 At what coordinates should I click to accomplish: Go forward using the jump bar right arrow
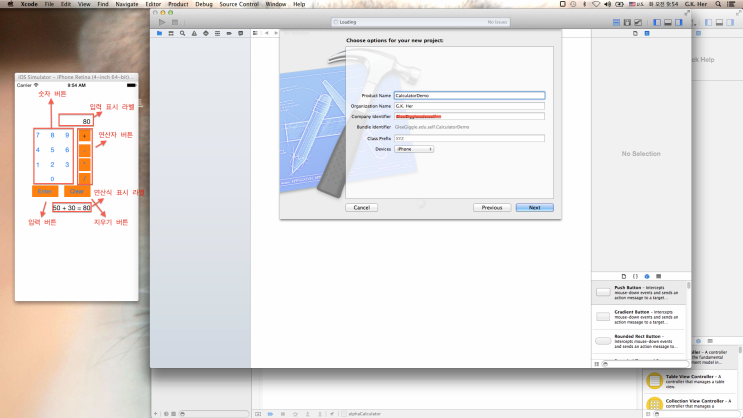pyautogui.click(x=276, y=33)
